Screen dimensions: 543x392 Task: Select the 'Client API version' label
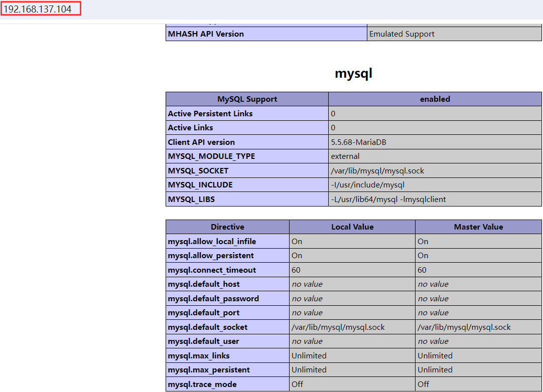click(247, 142)
